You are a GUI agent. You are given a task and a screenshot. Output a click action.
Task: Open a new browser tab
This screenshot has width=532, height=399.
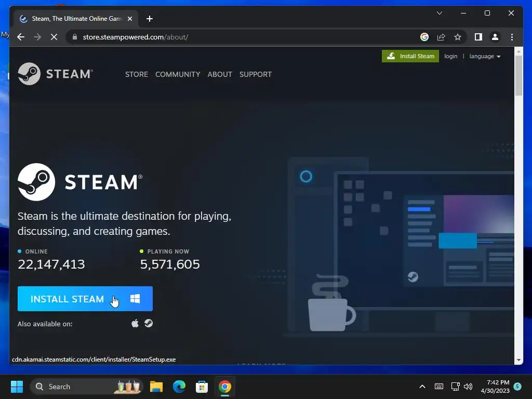pyautogui.click(x=149, y=19)
